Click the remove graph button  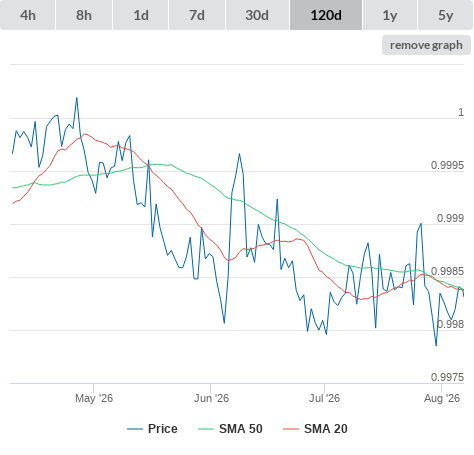426,45
